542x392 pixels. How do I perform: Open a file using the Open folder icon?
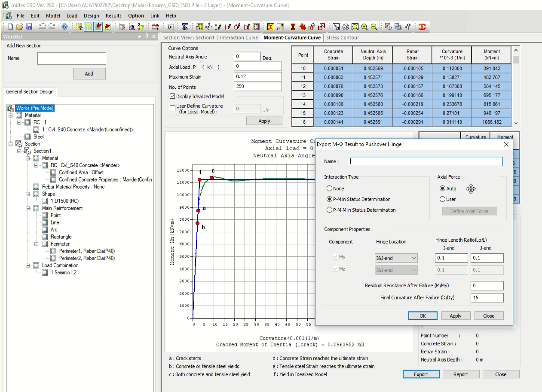click(x=19, y=27)
